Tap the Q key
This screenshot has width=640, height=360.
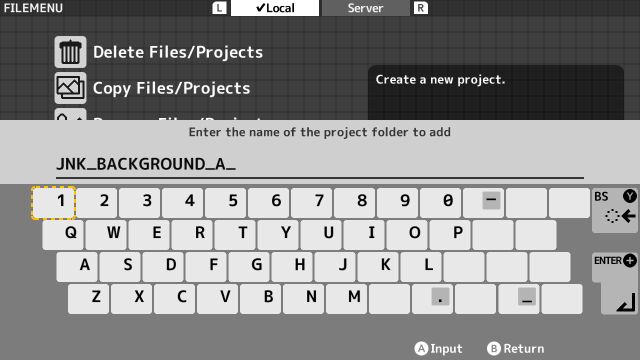pyautogui.click(x=63, y=235)
